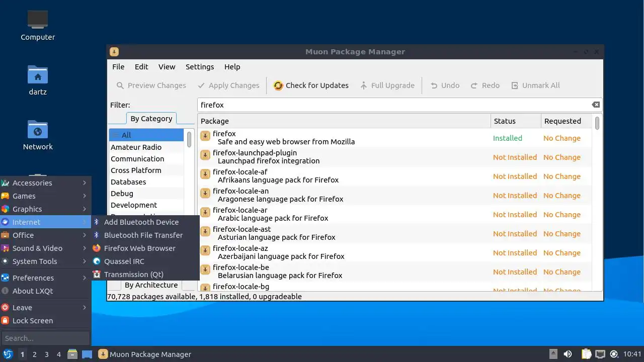
Task: Click Lock Screen in the menu
Action: (45, 321)
